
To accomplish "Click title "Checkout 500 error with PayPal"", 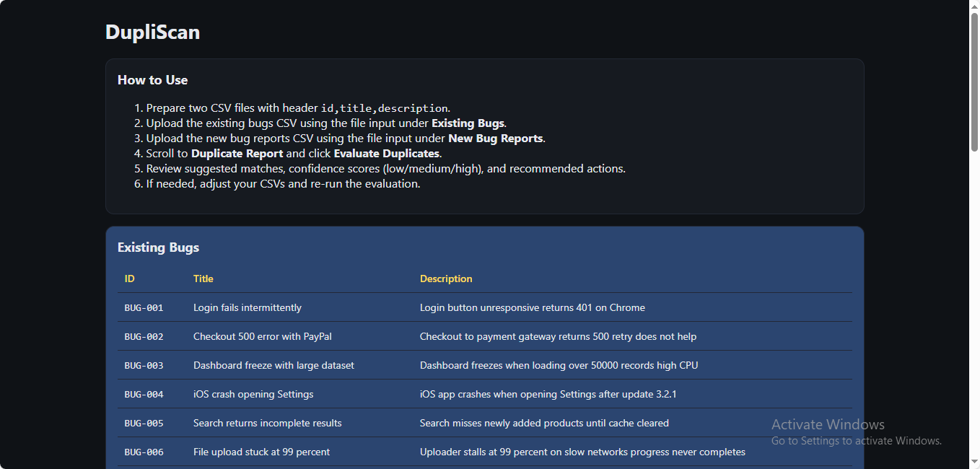I will (263, 336).
